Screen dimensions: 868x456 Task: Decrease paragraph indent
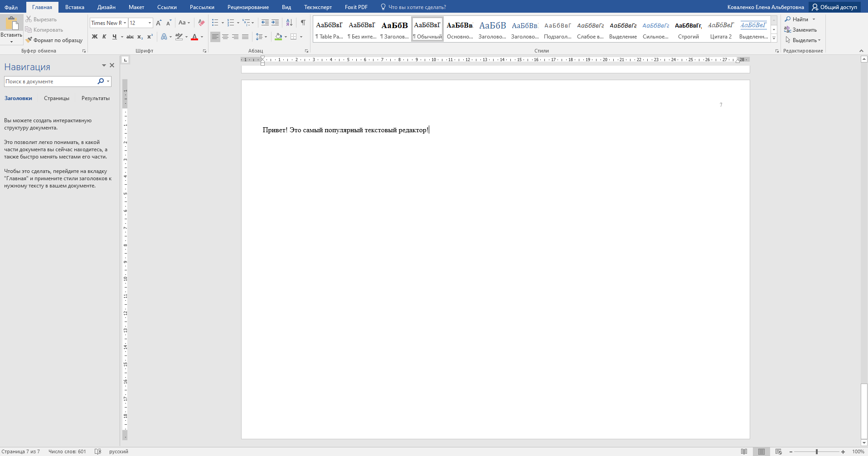point(265,23)
